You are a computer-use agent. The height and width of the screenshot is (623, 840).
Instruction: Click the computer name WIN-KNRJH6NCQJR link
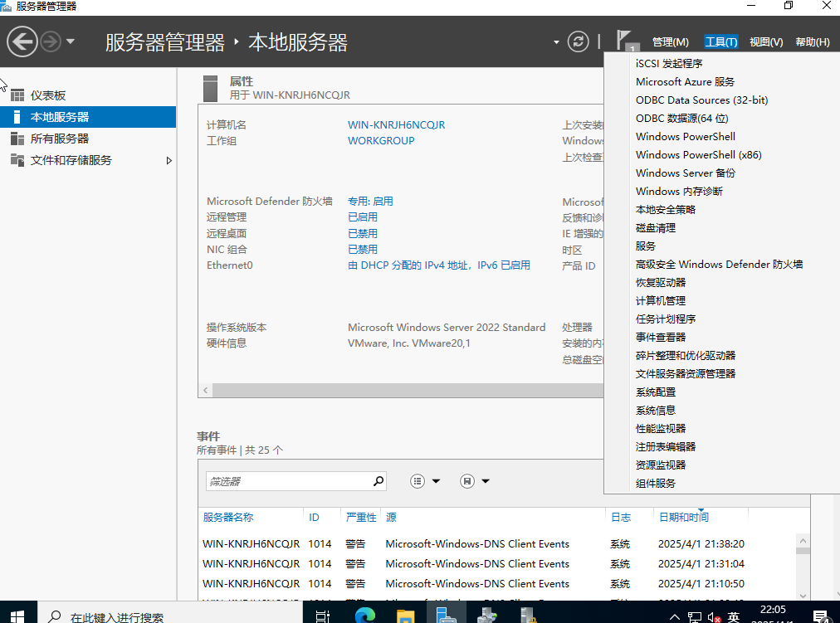coord(397,124)
